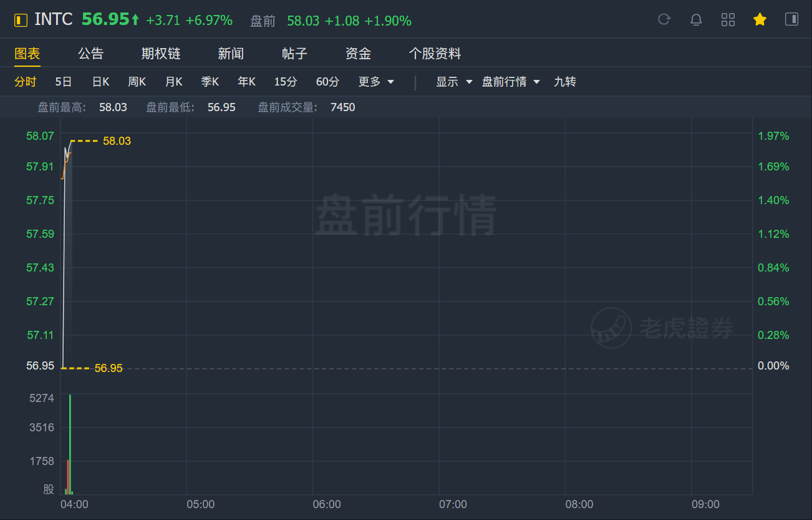Select the 分时 chart period

point(26,82)
